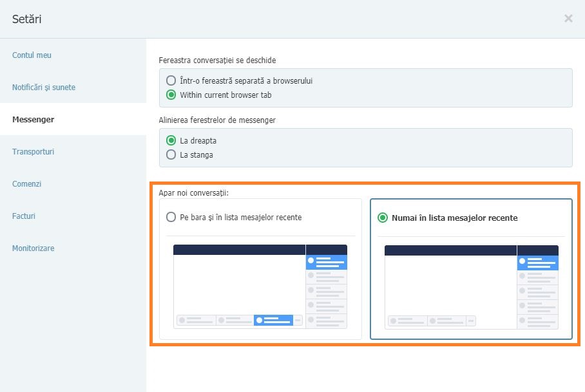The width and height of the screenshot is (585, 392).
Task: Click preview image for bar and recent list
Action: click(260, 286)
